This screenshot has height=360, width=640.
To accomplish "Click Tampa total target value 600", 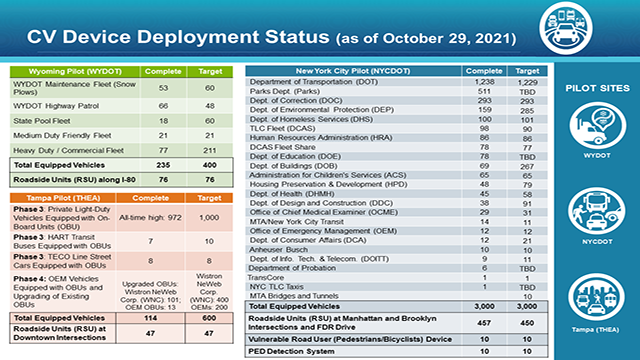I will click(209, 318).
